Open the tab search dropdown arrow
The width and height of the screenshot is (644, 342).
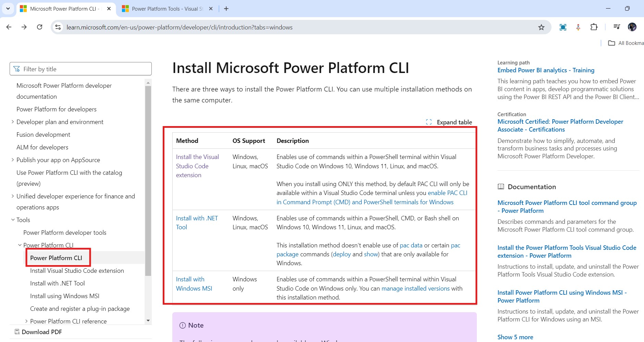(x=8, y=9)
